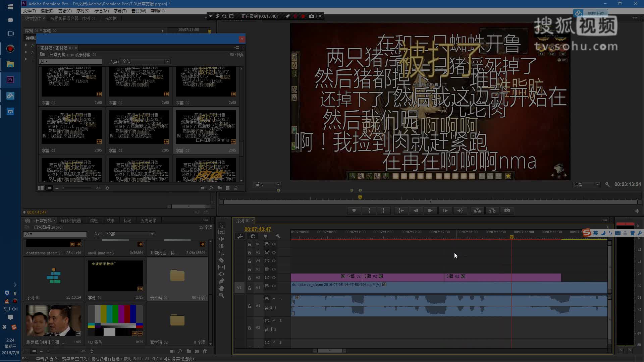The width and height of the screenshot is (644, 362).
Task: Open timeline display settings wrench
Action: pos(278,236)
